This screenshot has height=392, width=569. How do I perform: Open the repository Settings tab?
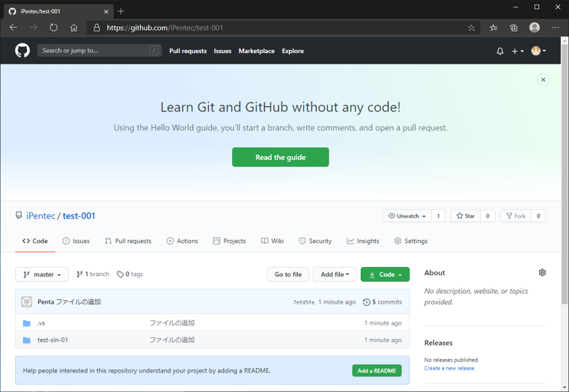411,241
